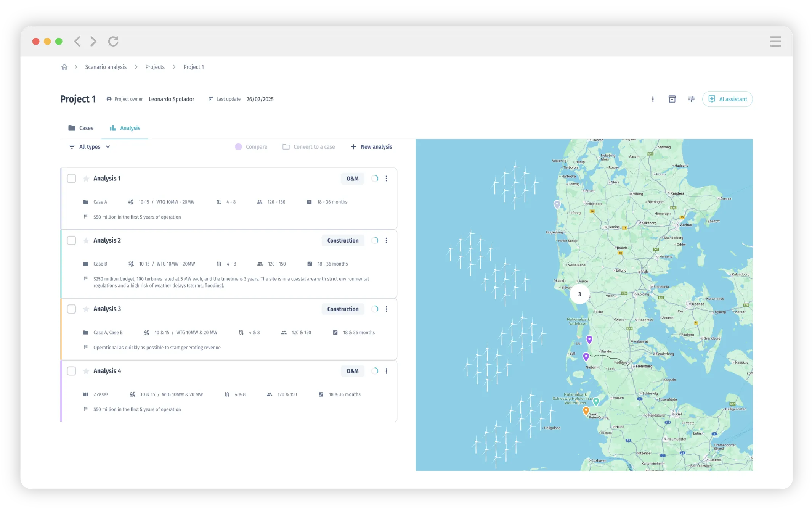Open Analysis 2 three-dot options menu
The width and height of the screenshot is (812, 515).
coord(386,240)
